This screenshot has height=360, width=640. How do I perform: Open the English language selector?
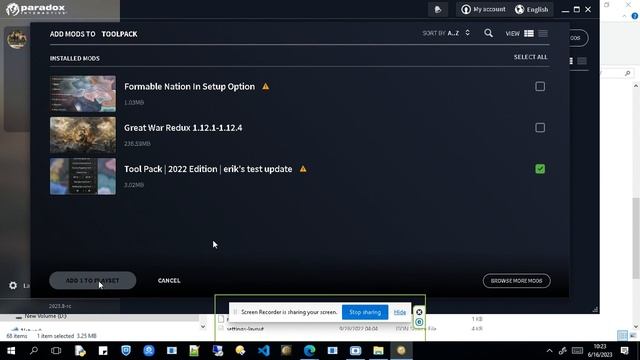tap(531, 9)
